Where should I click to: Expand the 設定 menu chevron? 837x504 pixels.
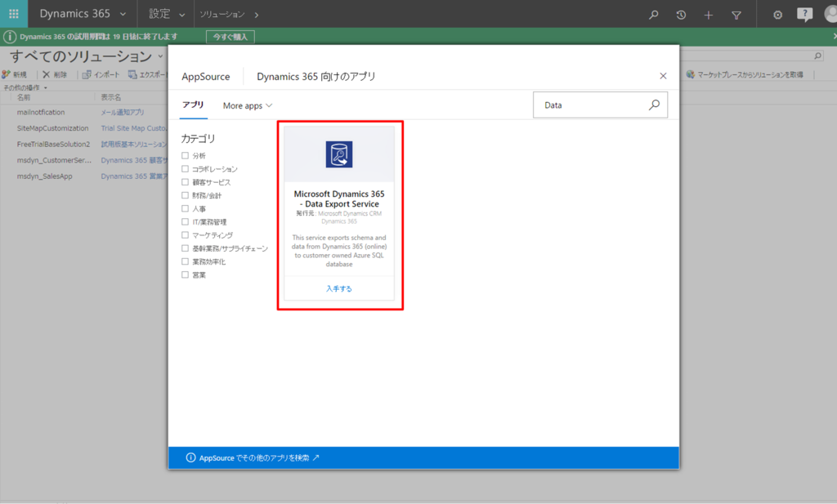tap(182, 15)
